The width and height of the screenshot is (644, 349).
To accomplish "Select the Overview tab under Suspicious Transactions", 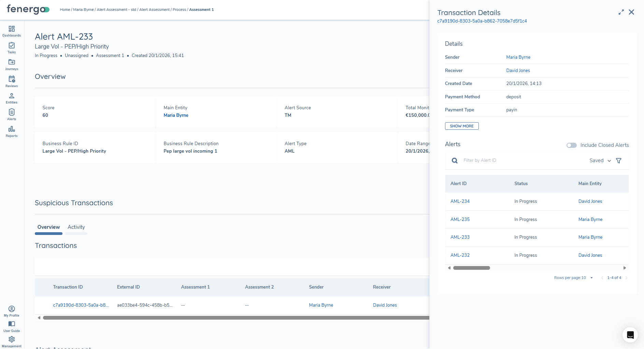I will tap(48, 227).
